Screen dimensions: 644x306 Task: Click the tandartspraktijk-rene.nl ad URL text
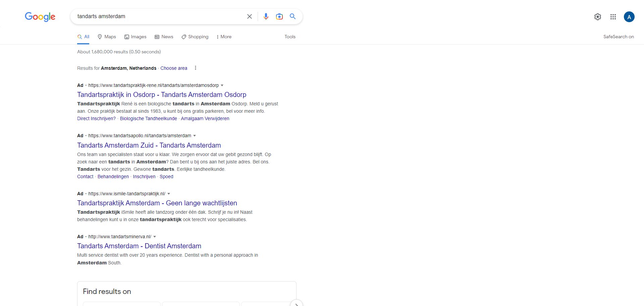154,86
